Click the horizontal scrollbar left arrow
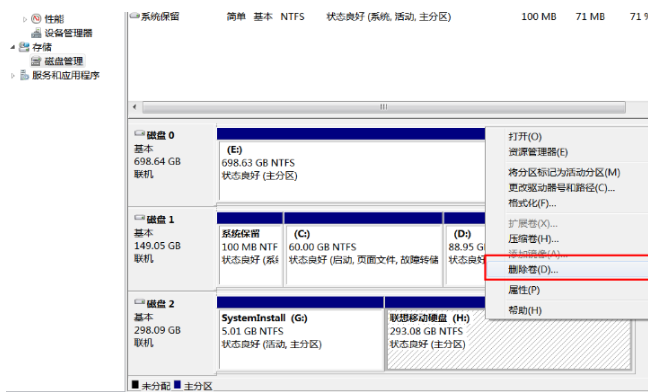659x392 pixels. point(134,107)
